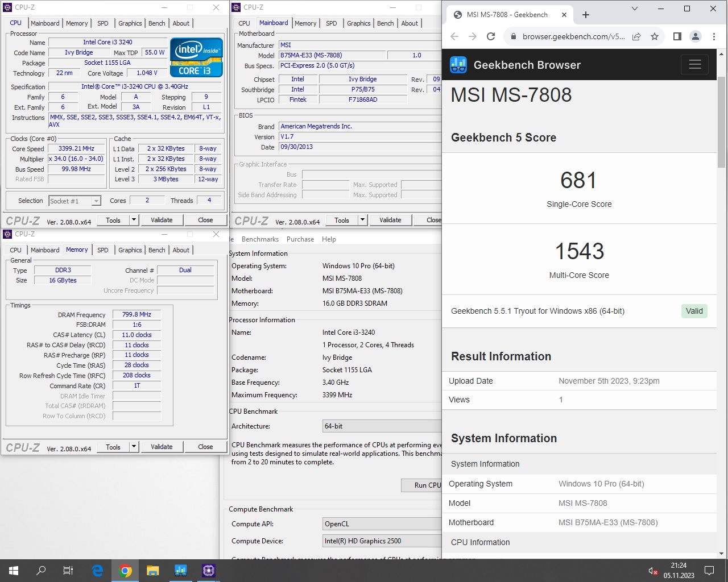Open Tools dropdown arrow in Mainboard window
Screen dimensions: 728x582
pos(362,220)
